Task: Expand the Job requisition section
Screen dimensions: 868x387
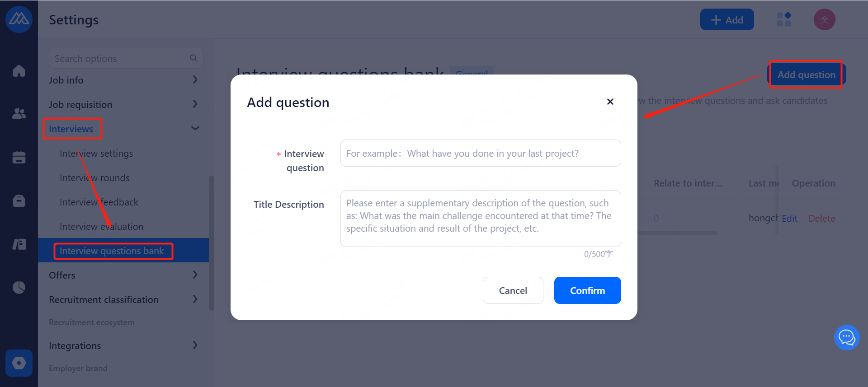Action: (x=195, y=104)
